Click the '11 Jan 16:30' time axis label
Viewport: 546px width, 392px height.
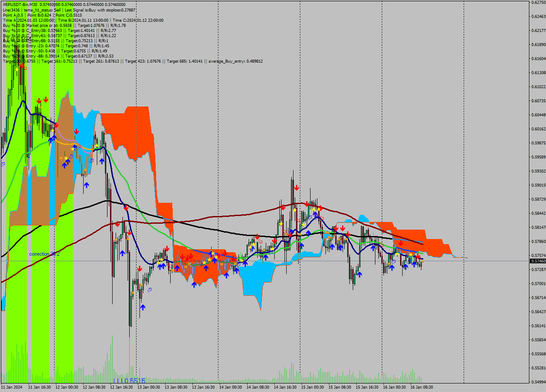coord(40,387)
